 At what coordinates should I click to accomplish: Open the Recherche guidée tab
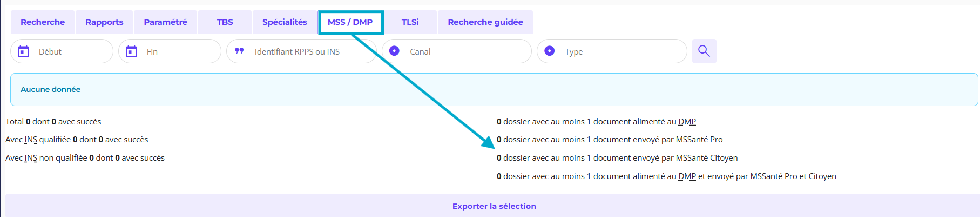click(x=485, y=22)
